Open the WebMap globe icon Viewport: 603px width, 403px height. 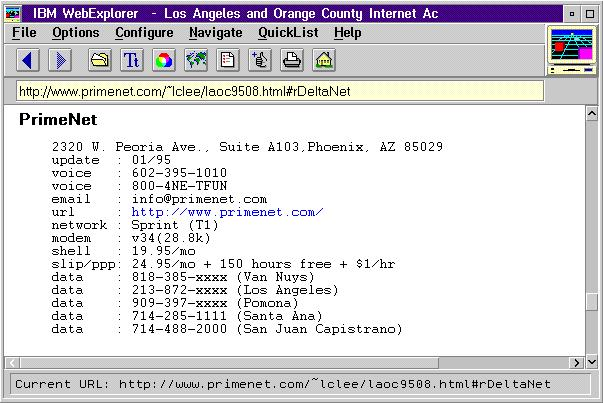click(x=196, y=60)
